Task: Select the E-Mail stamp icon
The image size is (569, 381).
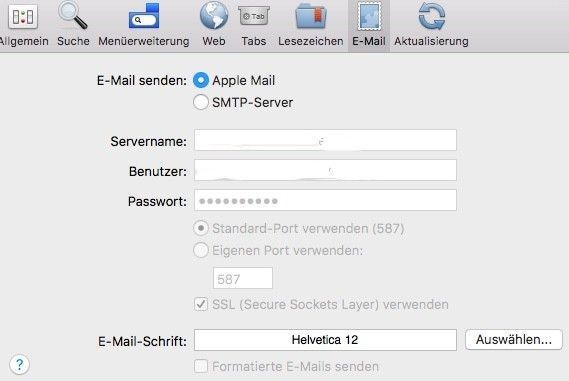Action: tap(369, 16)
